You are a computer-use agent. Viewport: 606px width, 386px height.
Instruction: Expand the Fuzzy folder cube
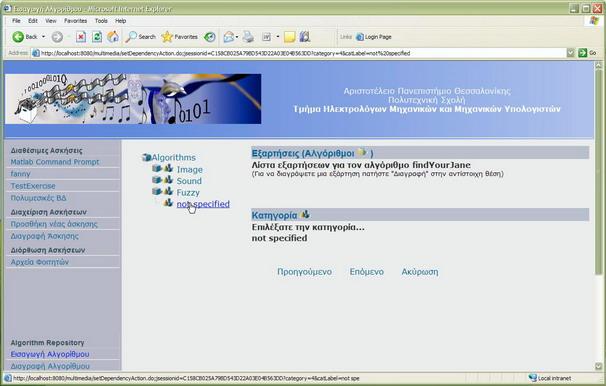pyautogui.click(x=157, y=191)
